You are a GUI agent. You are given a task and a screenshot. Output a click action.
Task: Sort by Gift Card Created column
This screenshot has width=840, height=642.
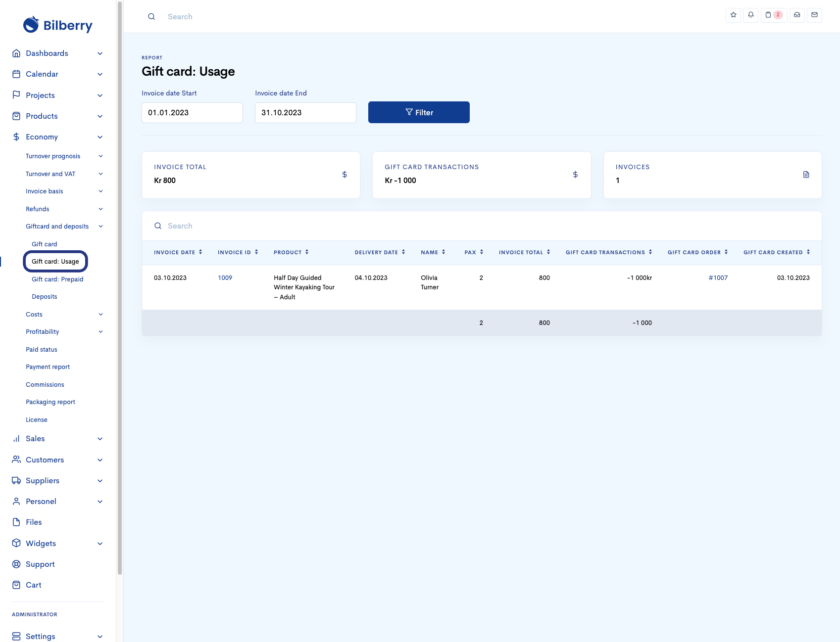point(776,252)
